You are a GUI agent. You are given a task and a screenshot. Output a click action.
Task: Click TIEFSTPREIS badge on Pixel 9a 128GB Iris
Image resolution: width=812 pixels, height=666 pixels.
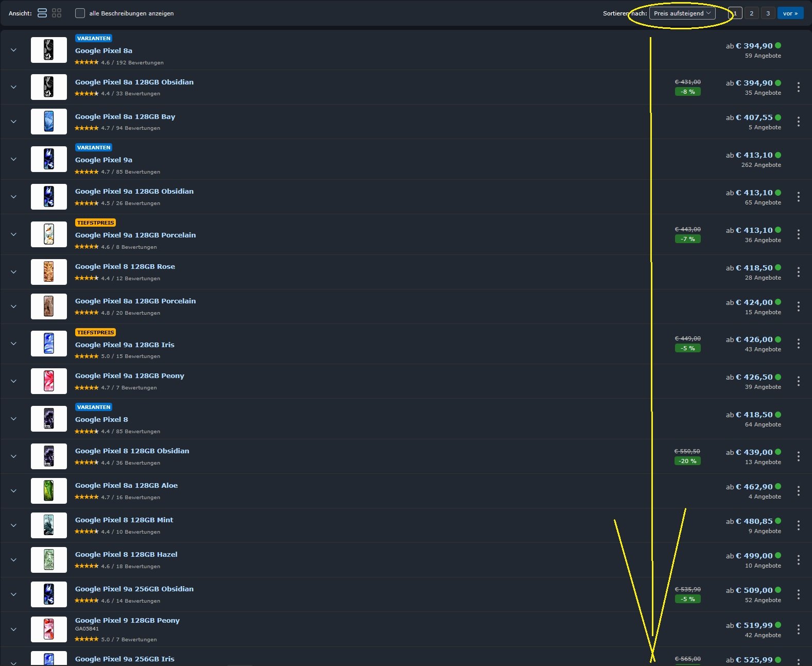coord(96,332)
